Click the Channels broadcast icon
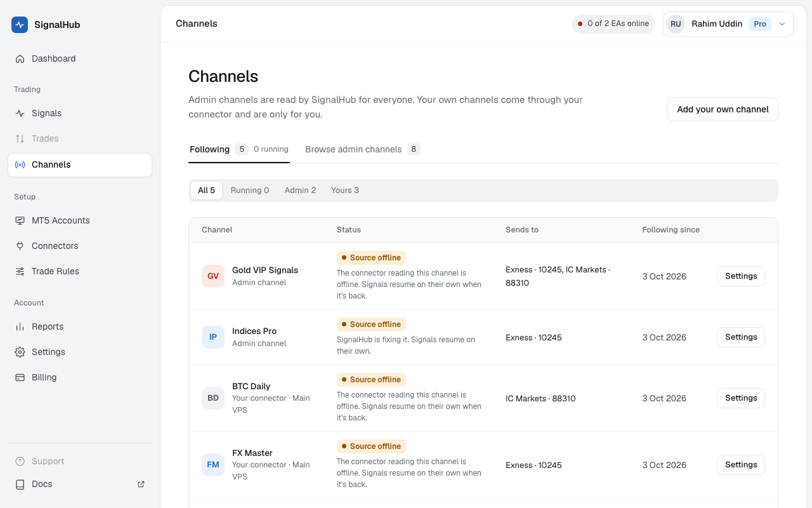This screenshot has width=812, height=508. click(20, 164)
